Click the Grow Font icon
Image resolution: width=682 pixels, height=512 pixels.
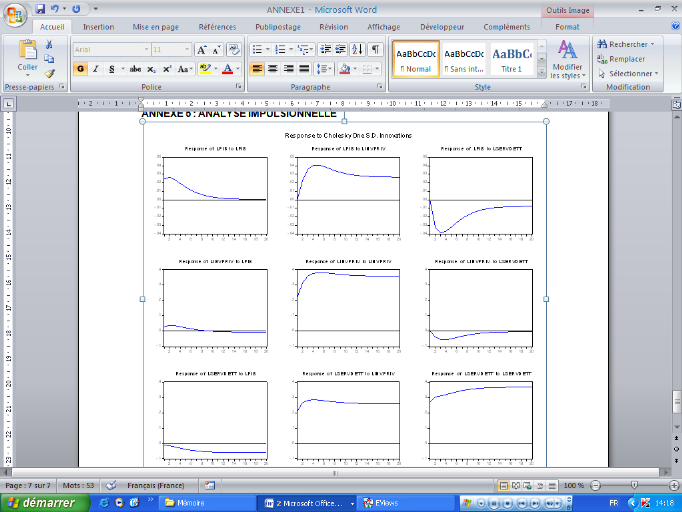tap(202, 49)
